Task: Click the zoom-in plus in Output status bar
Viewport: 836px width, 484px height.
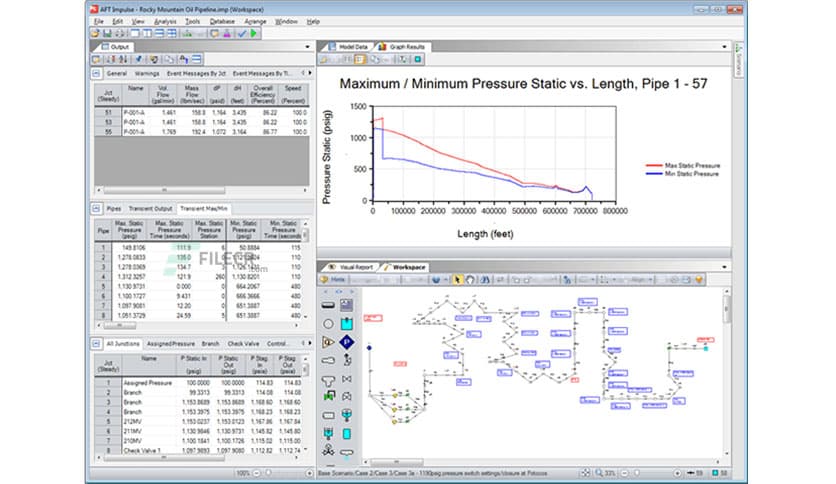Action: pos(309,473)
